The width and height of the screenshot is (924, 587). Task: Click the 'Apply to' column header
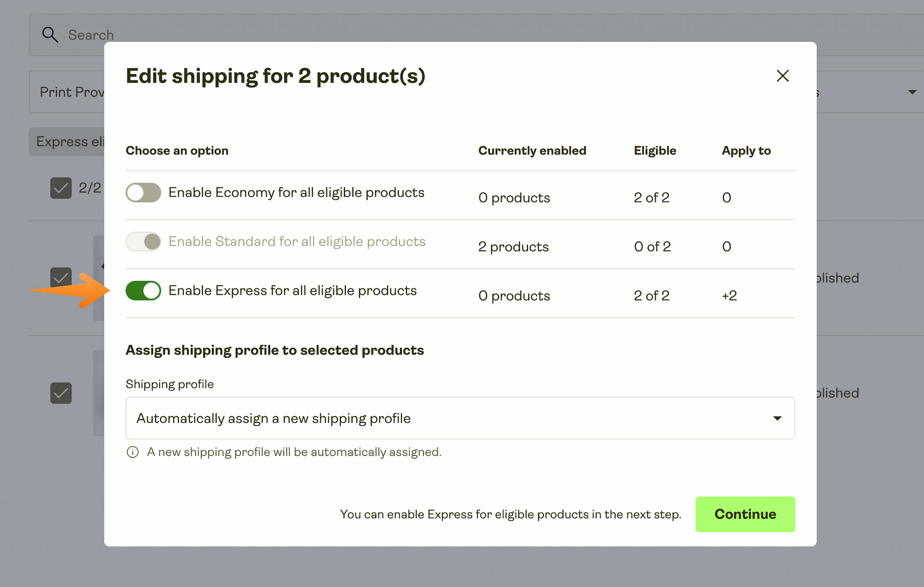click(746, 151)
